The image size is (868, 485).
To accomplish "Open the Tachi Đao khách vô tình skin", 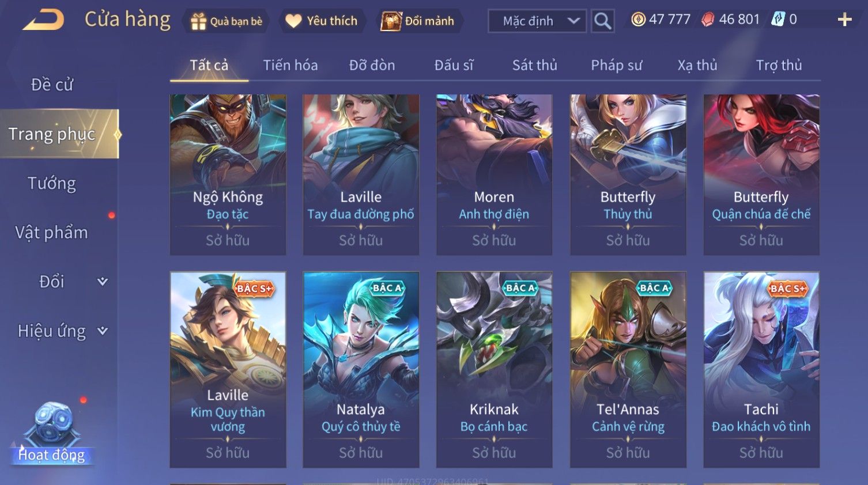I will 761,369.
